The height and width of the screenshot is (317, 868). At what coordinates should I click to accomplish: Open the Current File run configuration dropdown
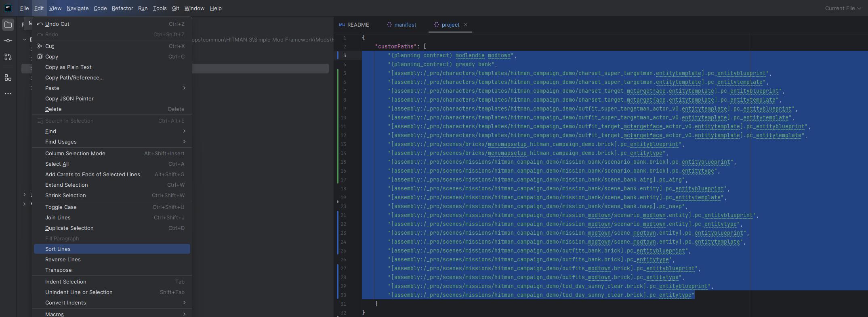pos(843,8)
